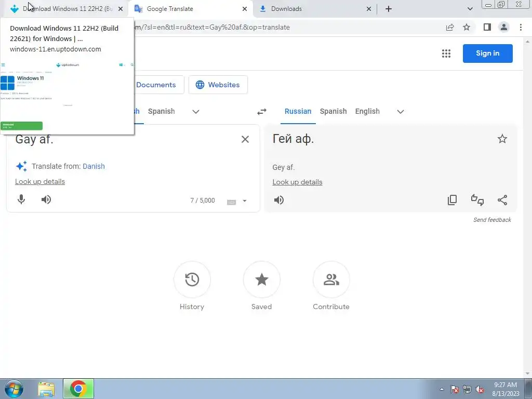
Task: Bookmark this page star icon
Action: click(x=467, y=27)
